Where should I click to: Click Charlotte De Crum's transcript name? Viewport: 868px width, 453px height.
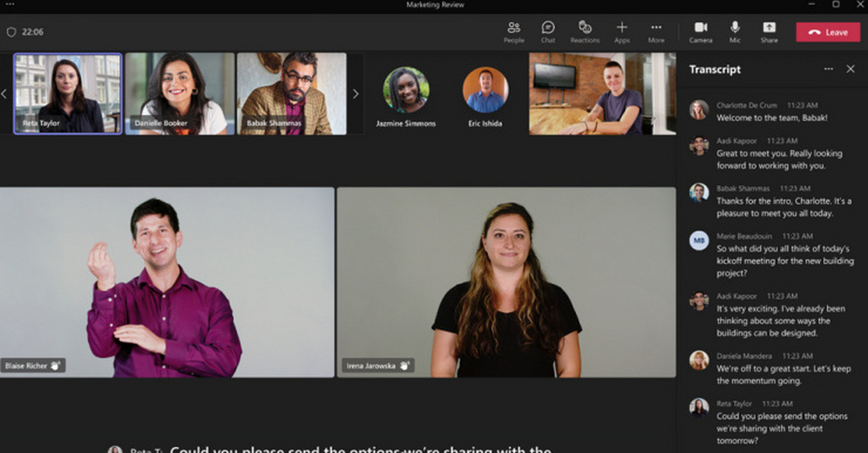(746, 105)
